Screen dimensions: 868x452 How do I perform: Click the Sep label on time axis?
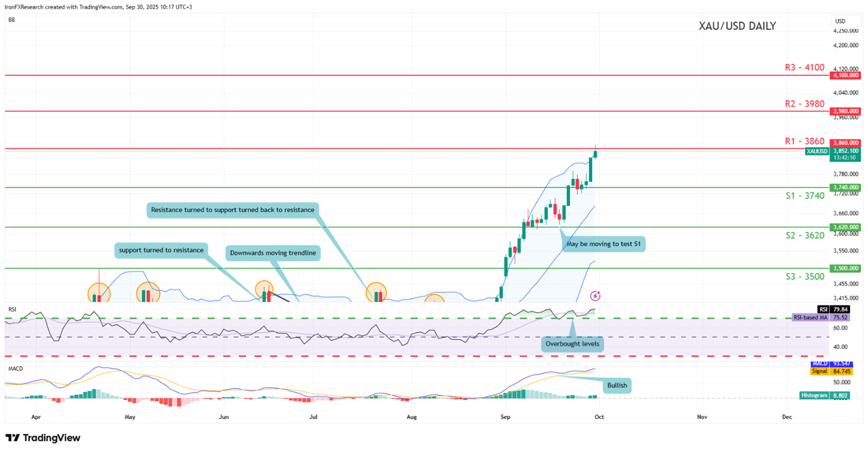pos(505,417)
